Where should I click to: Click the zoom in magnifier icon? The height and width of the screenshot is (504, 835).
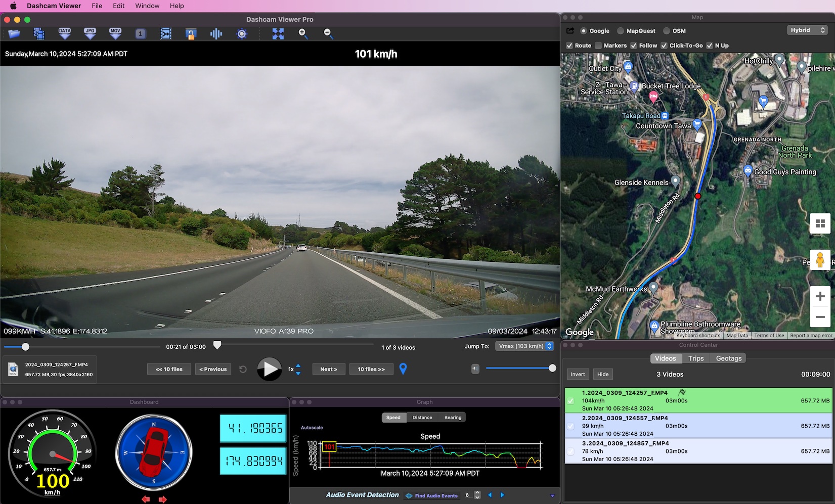303,34
